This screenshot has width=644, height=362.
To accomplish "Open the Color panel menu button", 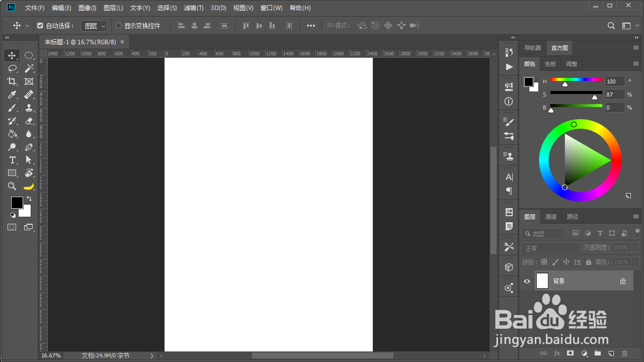I will (x=635, y=63).
